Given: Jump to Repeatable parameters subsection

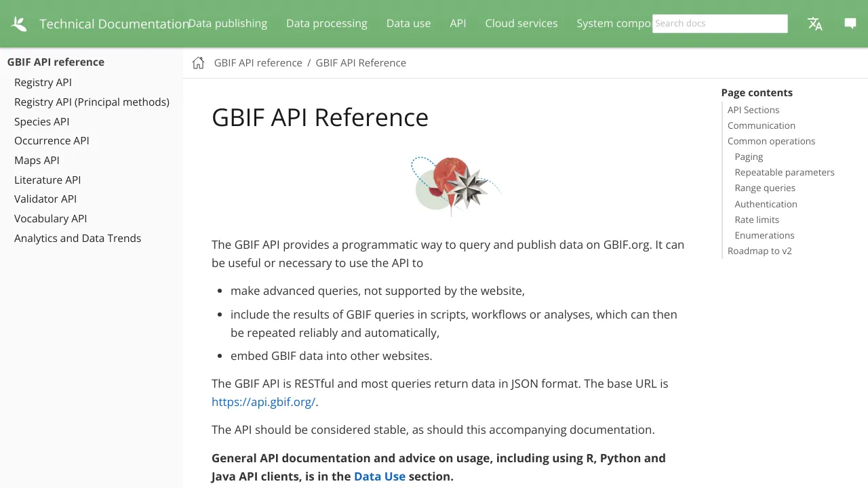Looking at the screenshot, I should (x=785, y=172).
